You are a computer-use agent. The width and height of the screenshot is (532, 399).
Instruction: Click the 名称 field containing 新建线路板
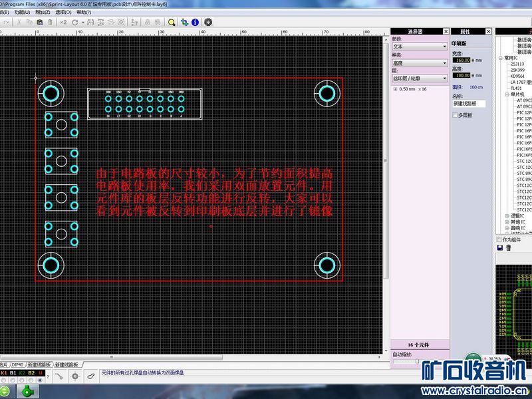(x=469, y=104)
